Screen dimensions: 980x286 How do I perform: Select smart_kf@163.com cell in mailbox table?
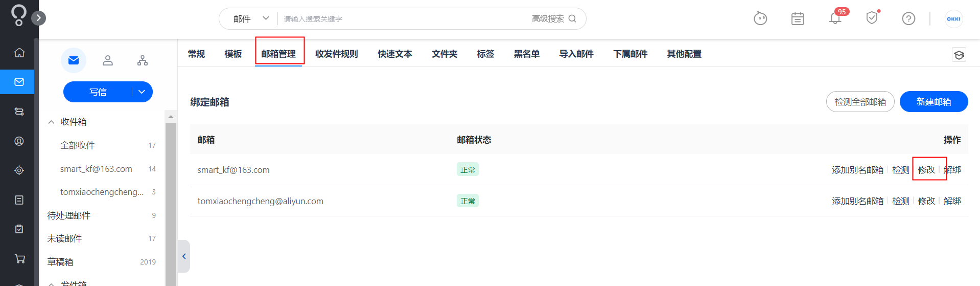pos(234,170)
